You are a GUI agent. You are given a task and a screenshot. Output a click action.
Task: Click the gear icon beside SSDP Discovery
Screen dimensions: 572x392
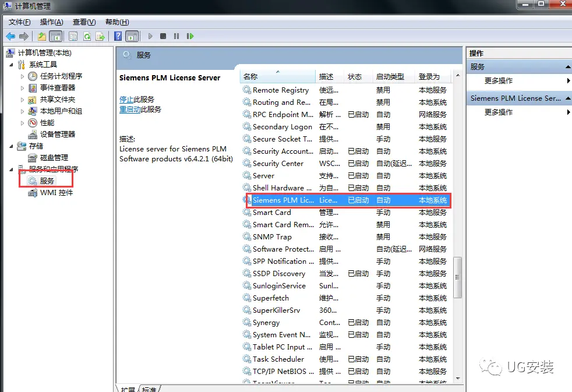pos(247,274)
